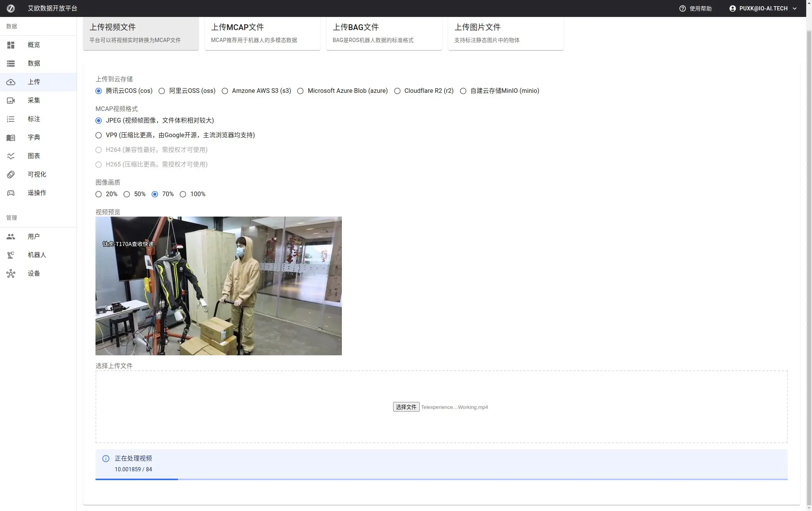Screen dimensions: 812x511
Task: Switch to the 上传MCAP文件 tab
Action: click(x=262, y=33)
